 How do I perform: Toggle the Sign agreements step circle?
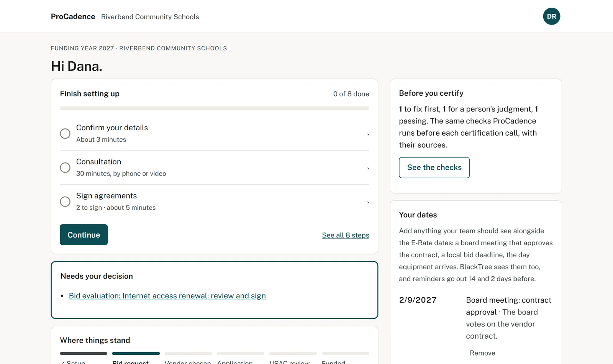click(x=65, y=202)
